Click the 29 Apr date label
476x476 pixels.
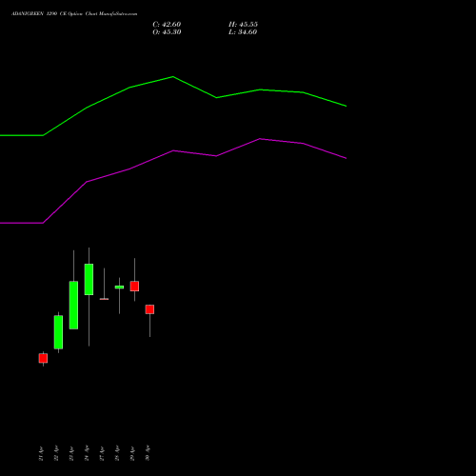point(132,453)
